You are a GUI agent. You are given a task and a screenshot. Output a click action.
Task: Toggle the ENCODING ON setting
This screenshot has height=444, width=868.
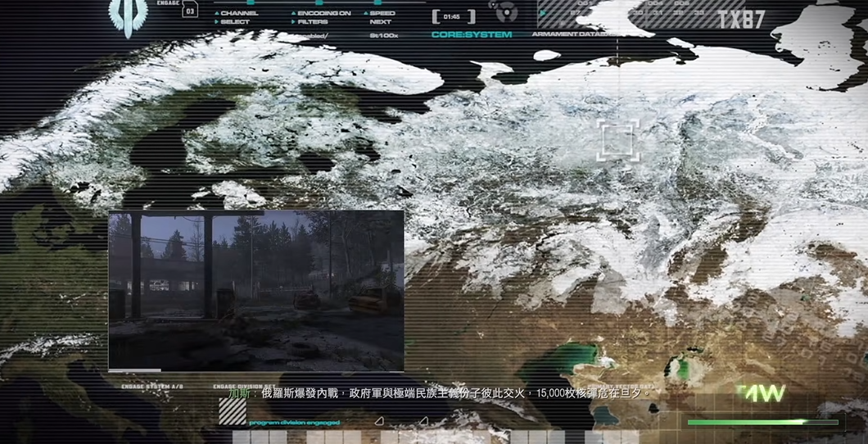323,14
